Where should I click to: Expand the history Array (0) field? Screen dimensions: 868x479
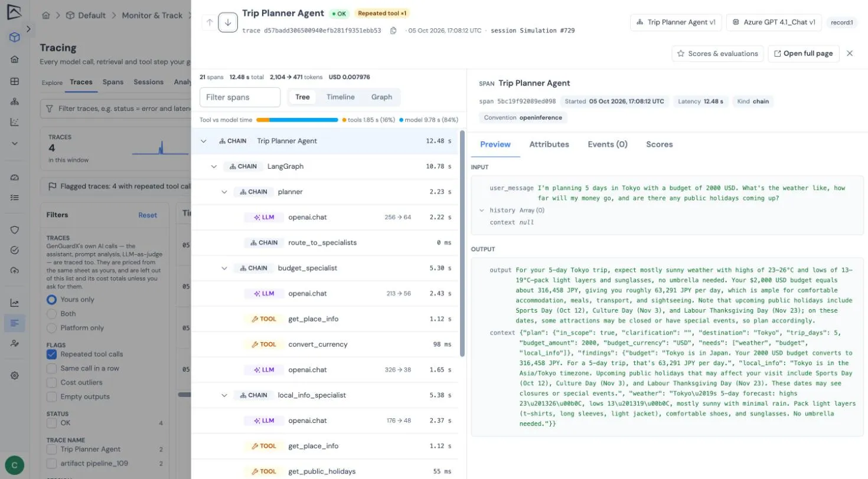coord(482,210)
